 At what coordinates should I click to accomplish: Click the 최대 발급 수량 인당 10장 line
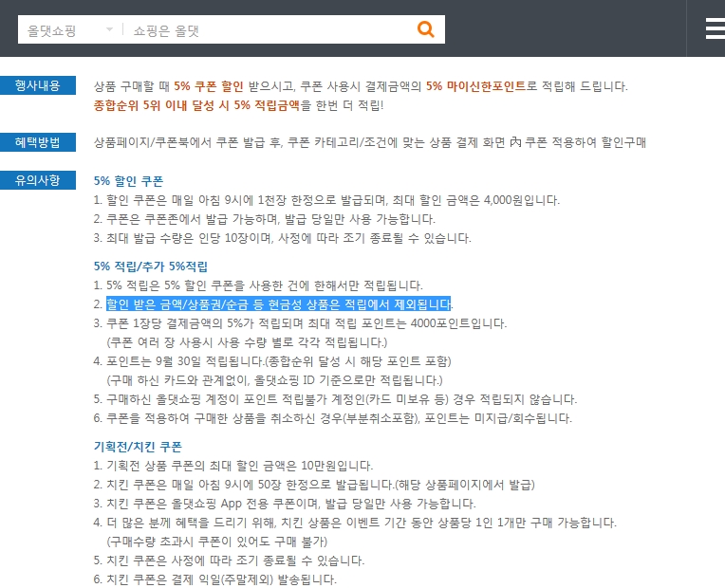pyautogui.click(x=282, y=237)
